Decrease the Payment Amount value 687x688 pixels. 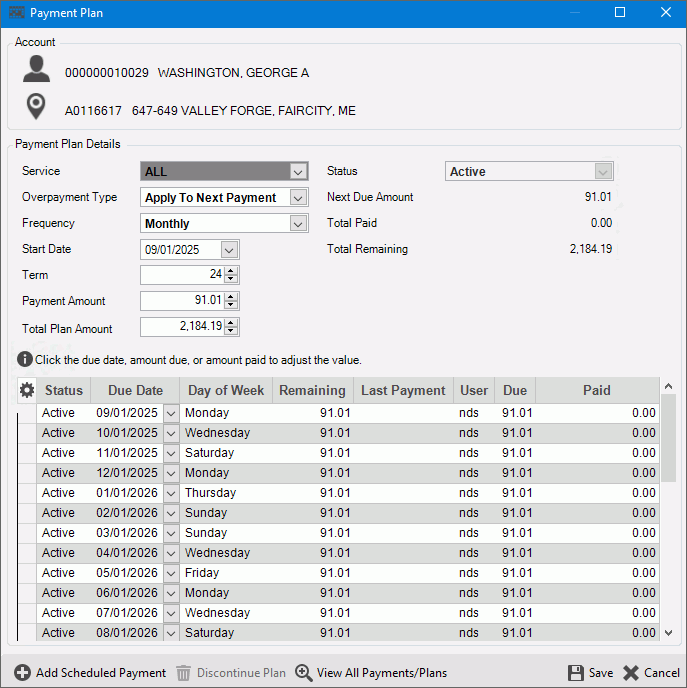232,306
